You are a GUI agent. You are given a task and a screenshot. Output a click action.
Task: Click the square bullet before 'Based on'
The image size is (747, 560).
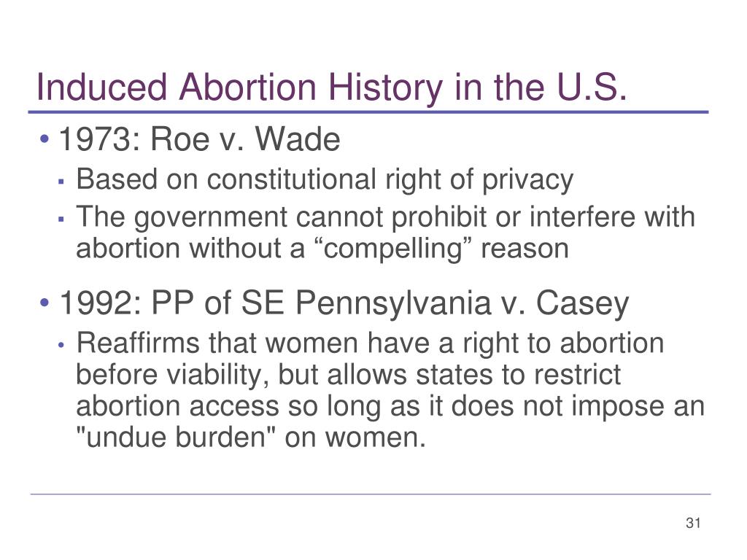pyautogui.click(x=61, y=182)
